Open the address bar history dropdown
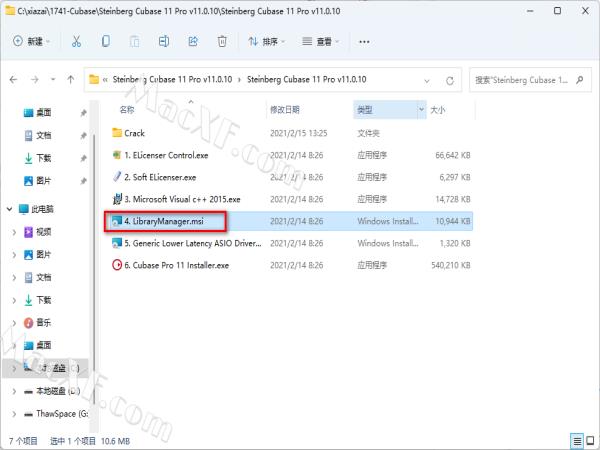 click(x=427, y=80)
